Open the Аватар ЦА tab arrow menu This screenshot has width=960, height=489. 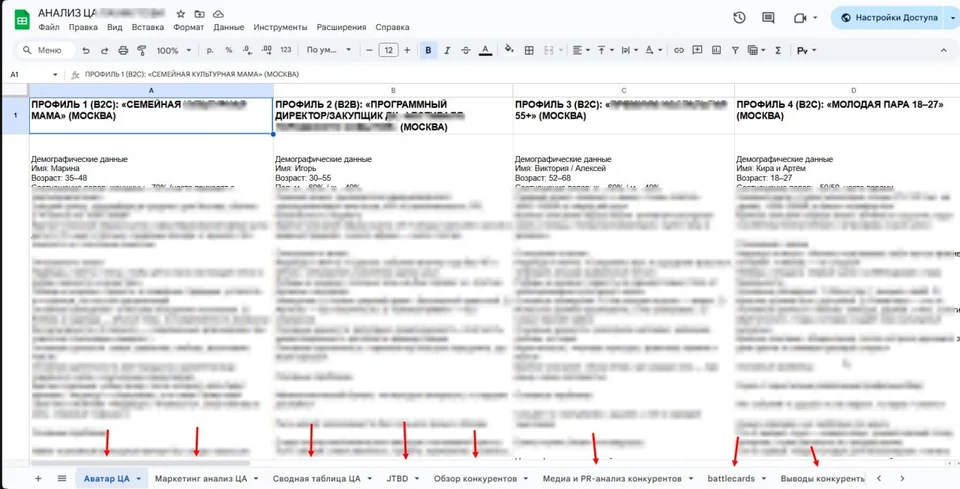point(139,479)
